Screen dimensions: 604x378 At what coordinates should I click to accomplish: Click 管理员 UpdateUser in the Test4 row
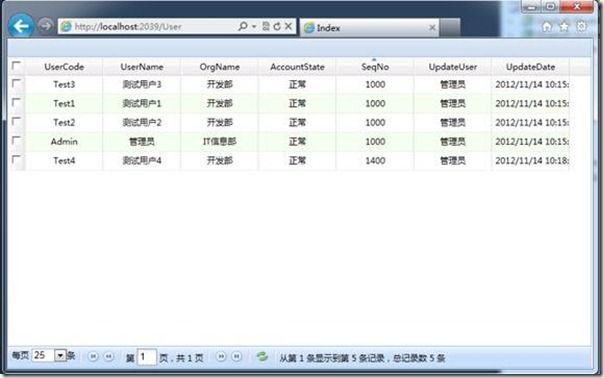pyautogui.click(x=453, y=160)
